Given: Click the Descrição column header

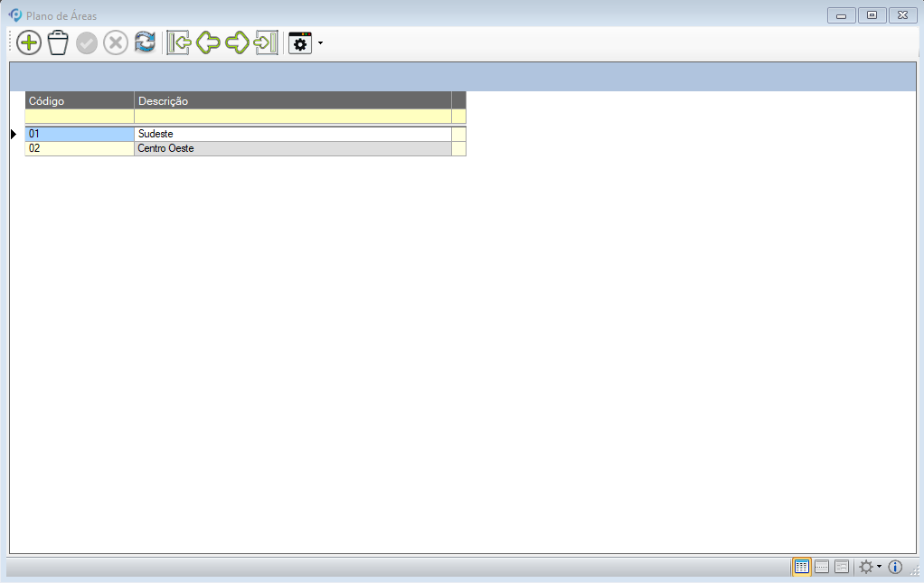Looking at the screenshot, I should 292,101.
